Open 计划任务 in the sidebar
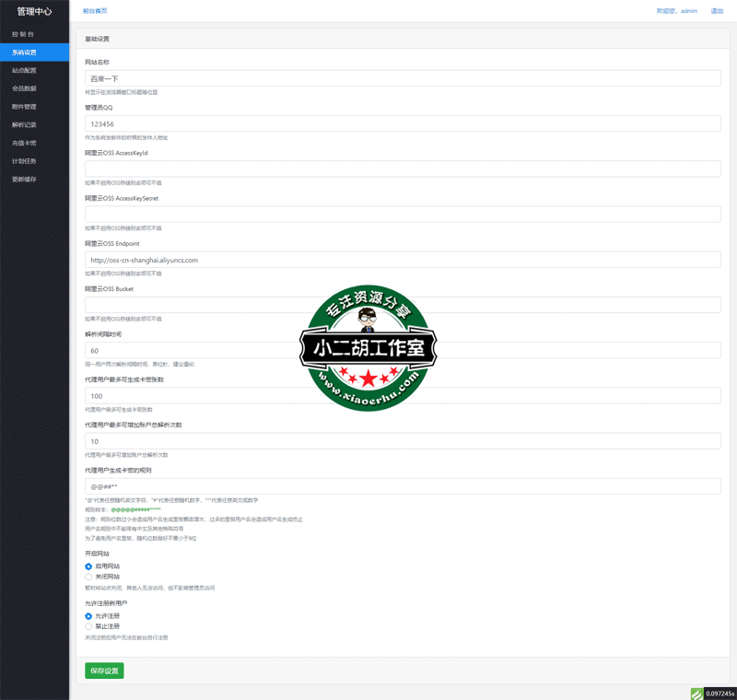Image resolution: width=737 pixels, height=700 pixels. coord(25,161)
